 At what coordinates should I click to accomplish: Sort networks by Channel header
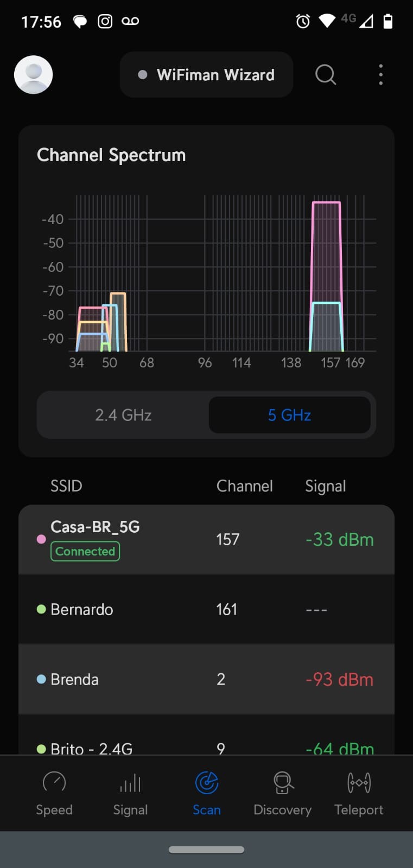click(244, 486)
